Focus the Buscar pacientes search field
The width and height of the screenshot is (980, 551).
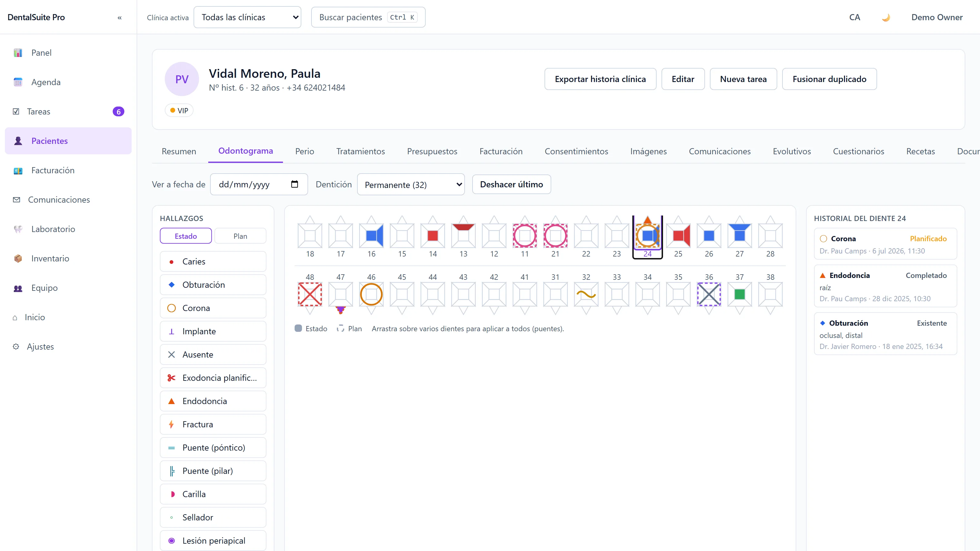tap(368, 17)
